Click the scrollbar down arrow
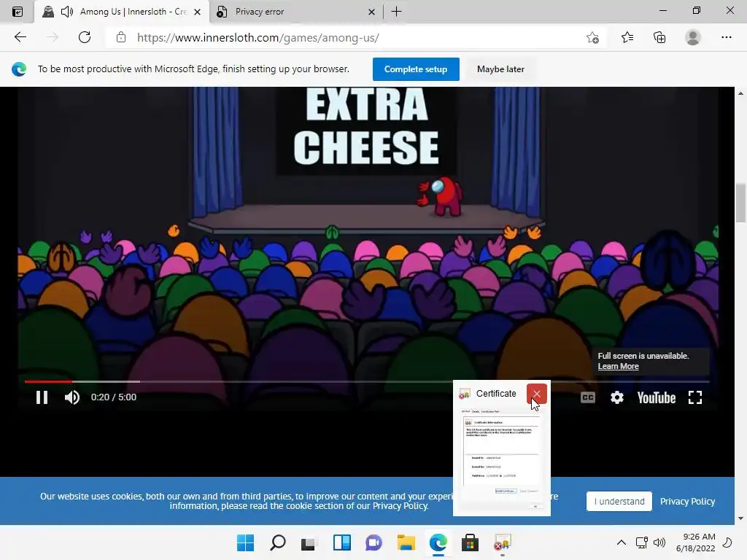Image resolution: width=747 pixels, height=560 pixels. click(x=740, y=518)
